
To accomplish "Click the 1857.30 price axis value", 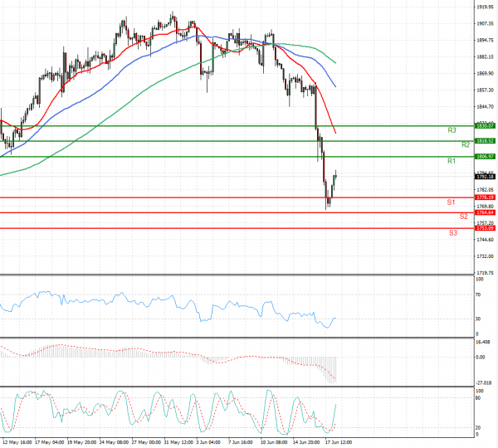I will click(485, 90).
